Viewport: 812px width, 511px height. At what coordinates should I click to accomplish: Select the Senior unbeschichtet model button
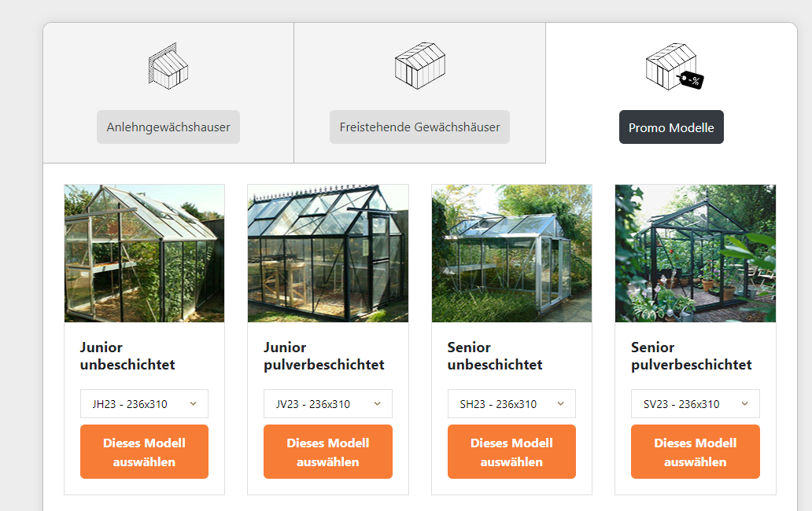(x=511, y=451)
